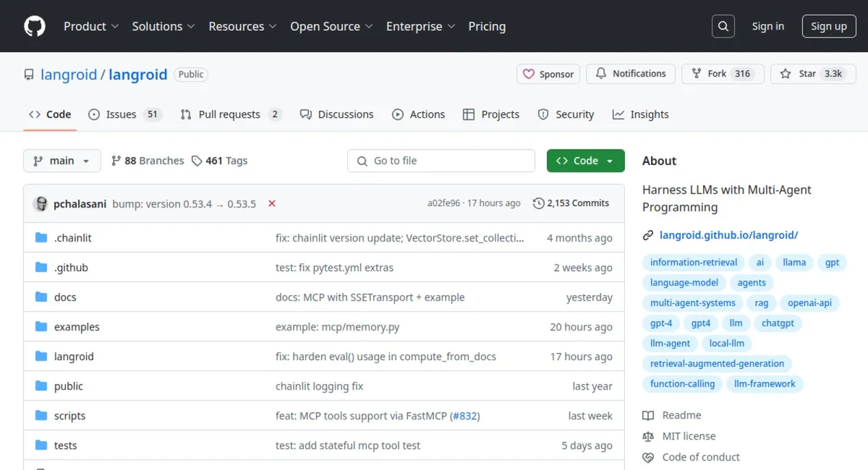Open pull request #832 link

(465, 416)
